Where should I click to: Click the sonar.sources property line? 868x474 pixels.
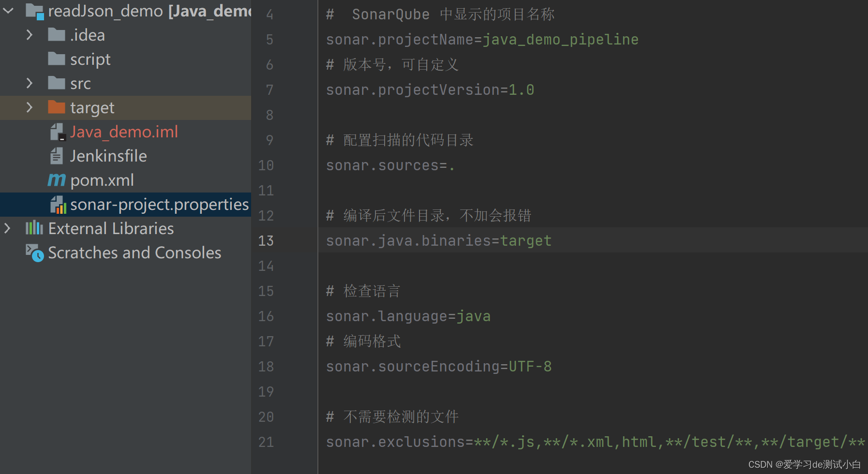(390, 165)
